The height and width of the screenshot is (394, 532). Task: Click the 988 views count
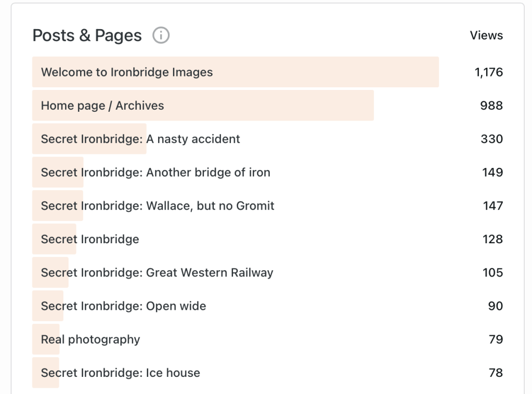[x=491, y=106]
